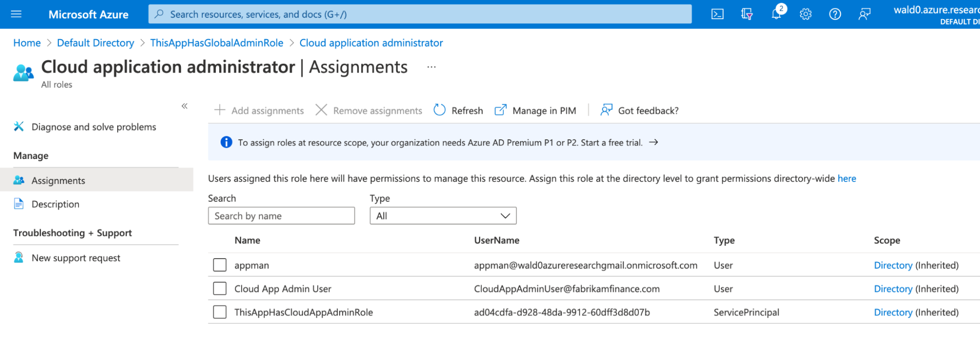Viewport: 980px width, 342px height.
Task: Collapse the left navigation pane
Action: point(184,106)
